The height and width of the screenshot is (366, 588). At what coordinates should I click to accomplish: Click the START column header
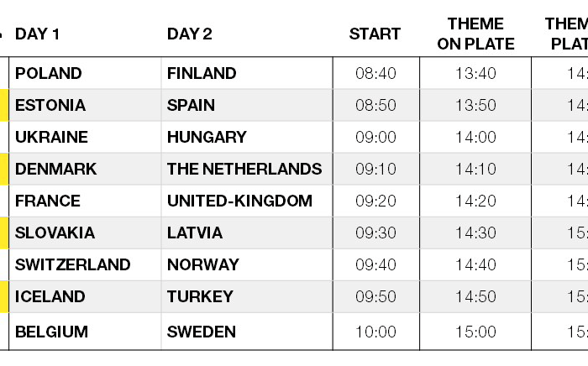tap(375, 34)
